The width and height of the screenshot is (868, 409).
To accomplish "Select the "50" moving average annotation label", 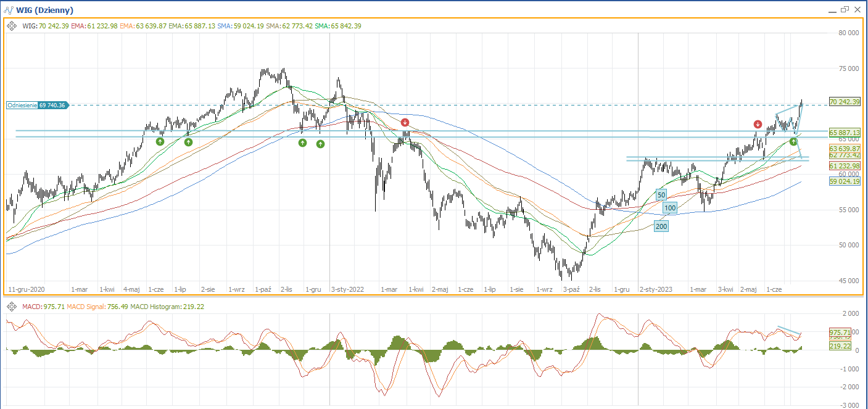I will coord(661,194).
